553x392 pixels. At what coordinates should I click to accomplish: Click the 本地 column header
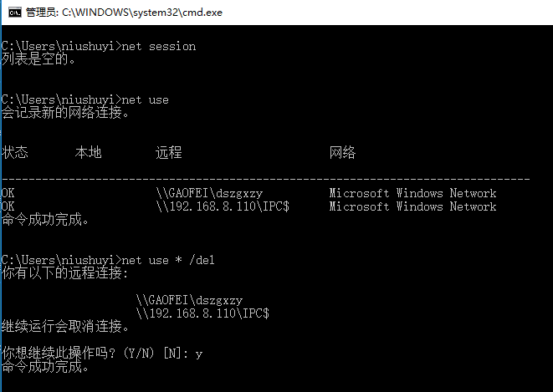tap(88, 152)
